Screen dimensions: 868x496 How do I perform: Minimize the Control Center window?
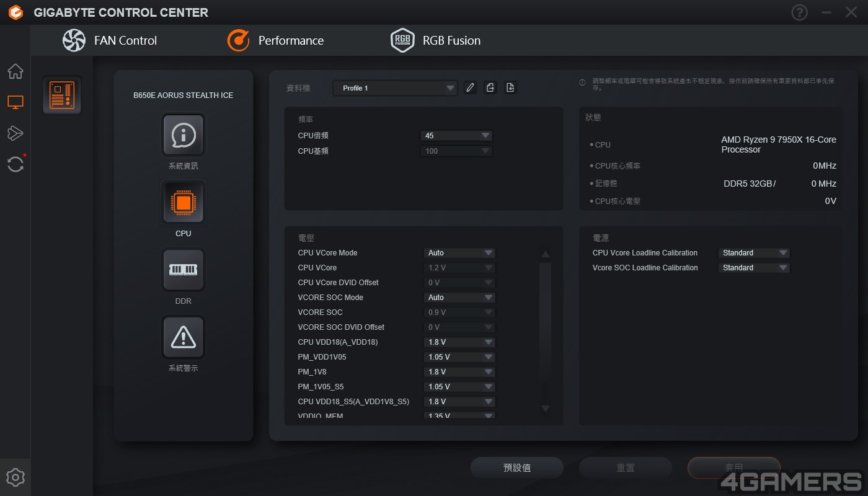(826, 12)
